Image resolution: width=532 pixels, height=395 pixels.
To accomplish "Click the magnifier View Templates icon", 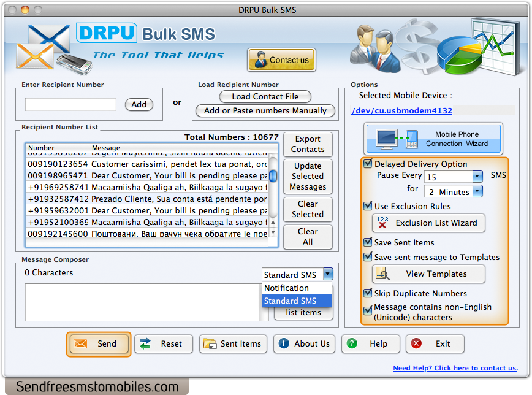I will point(382,274).
